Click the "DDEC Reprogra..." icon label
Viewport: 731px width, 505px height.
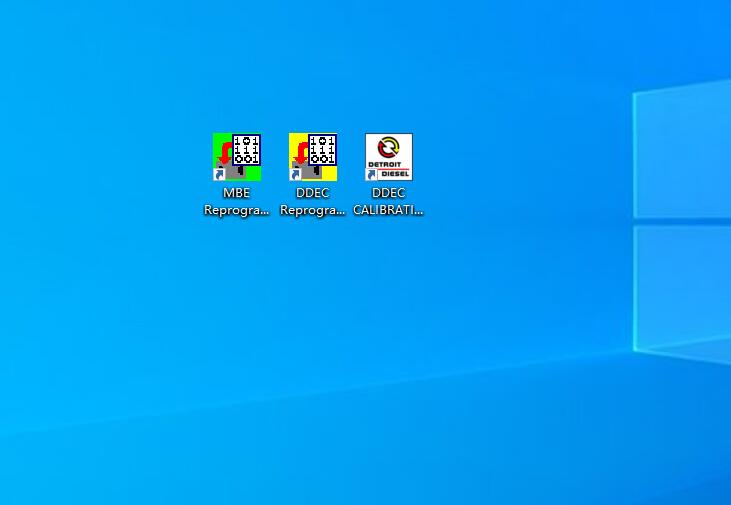point(312,202)
